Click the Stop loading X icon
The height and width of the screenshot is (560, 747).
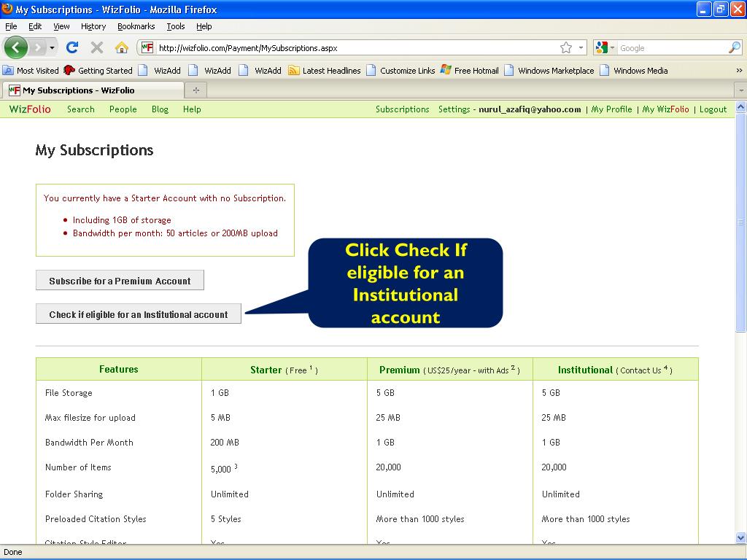pyautogui.click(x=97, y=47)
